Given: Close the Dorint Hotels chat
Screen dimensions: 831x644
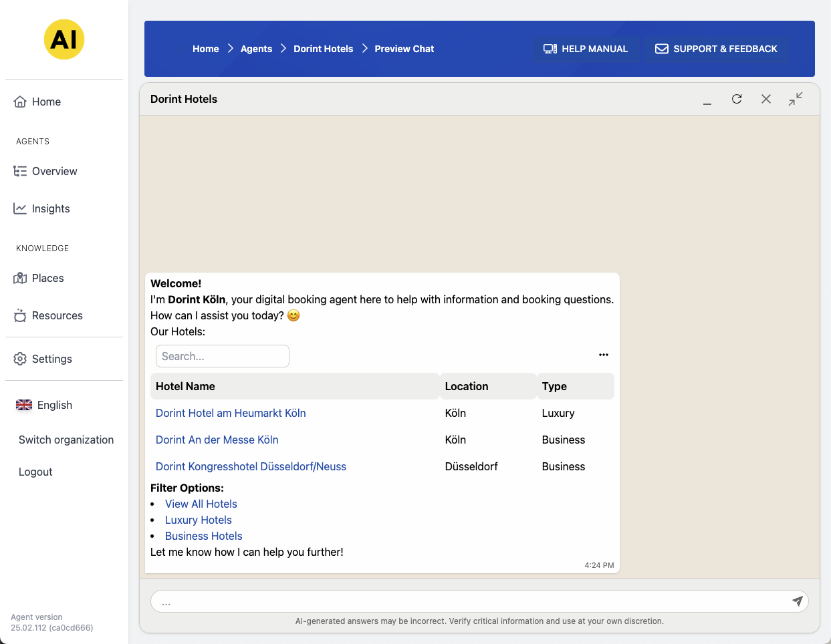Looking at the screenshot, I should (766, 99).
